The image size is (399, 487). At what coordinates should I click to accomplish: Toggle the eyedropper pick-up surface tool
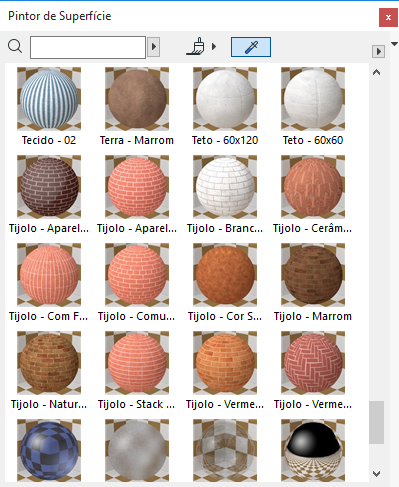click(x=251, y=47)
